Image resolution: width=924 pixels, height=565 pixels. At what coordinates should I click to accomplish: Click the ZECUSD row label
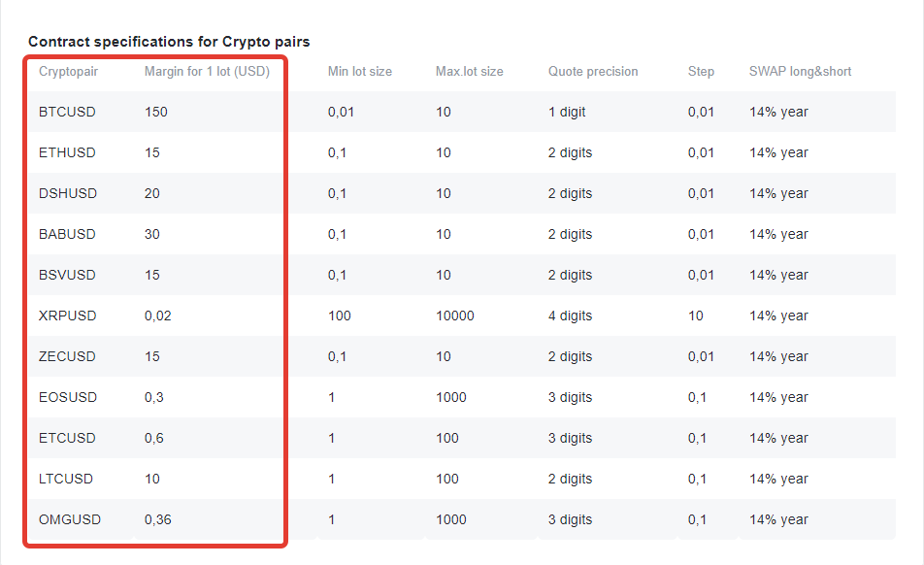(x=67, y=356)
